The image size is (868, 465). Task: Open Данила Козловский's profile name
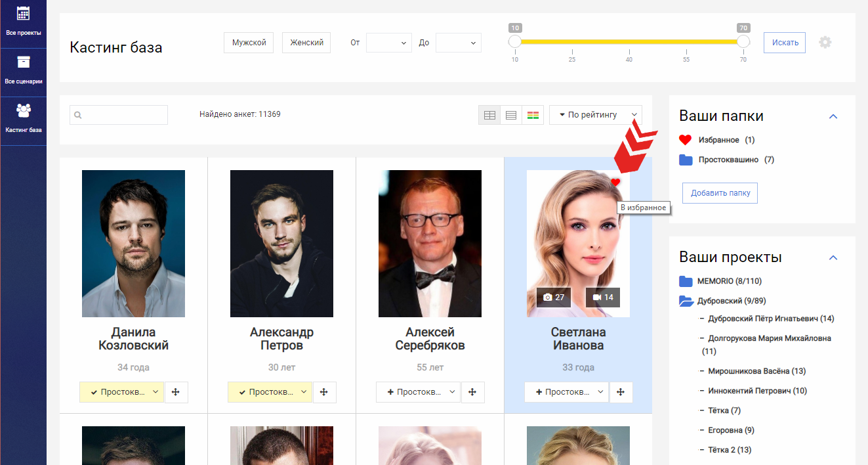(x=134, y=339)
